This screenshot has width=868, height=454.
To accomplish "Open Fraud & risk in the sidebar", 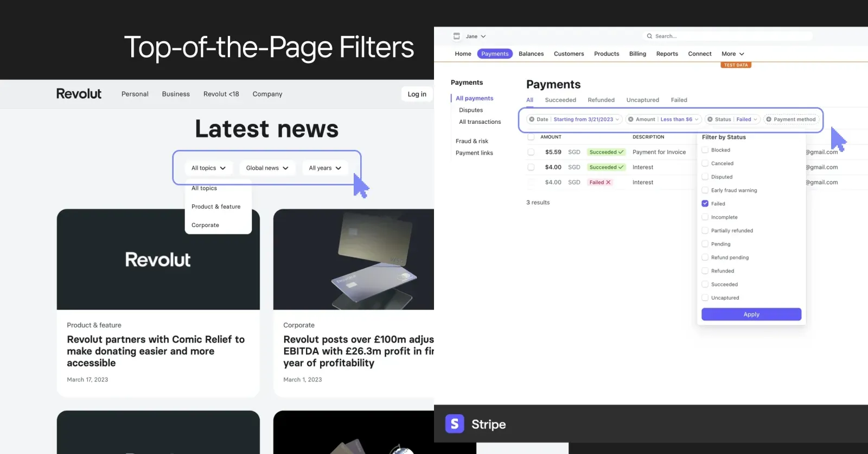I will click(472, 141).
